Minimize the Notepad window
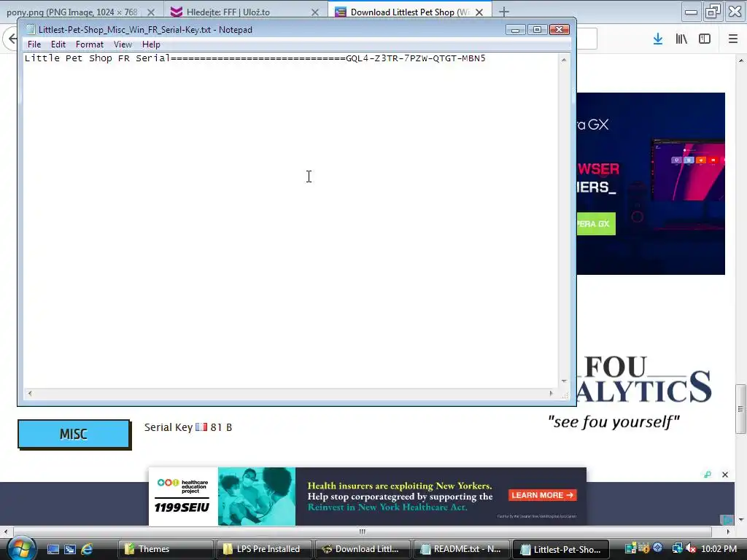Screen dimensions: 747x560 pos(515,29)
